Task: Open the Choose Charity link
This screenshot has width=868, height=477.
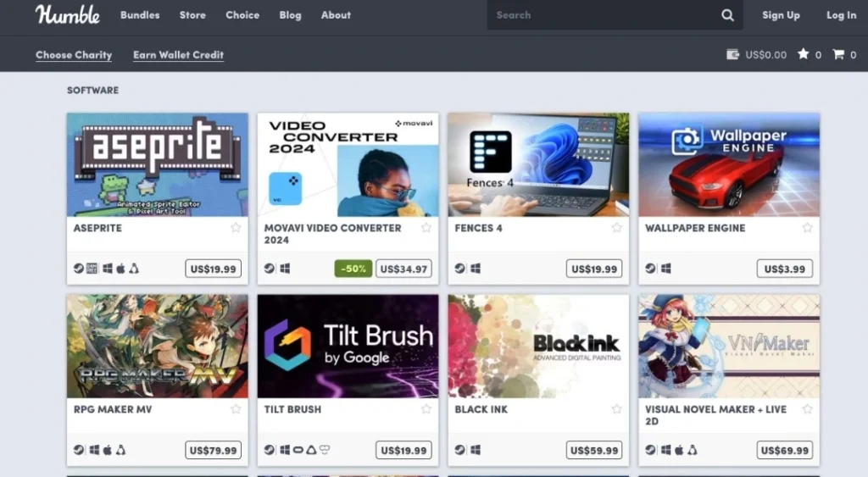Action: pyautogui.click(x=74, y=55)
